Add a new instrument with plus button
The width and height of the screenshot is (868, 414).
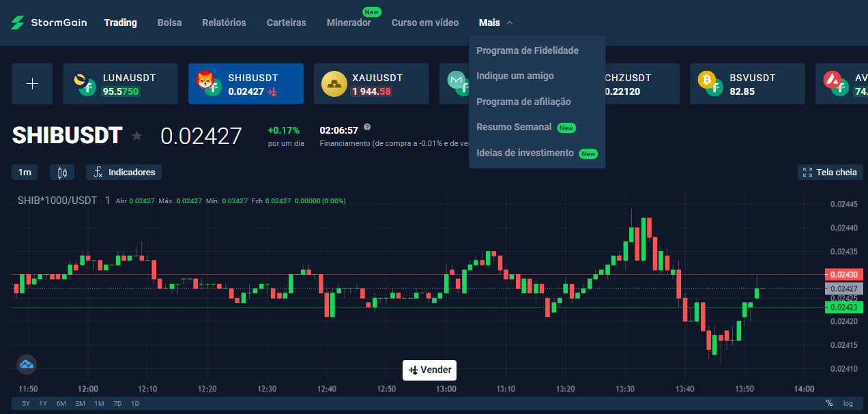coord(32,84)
